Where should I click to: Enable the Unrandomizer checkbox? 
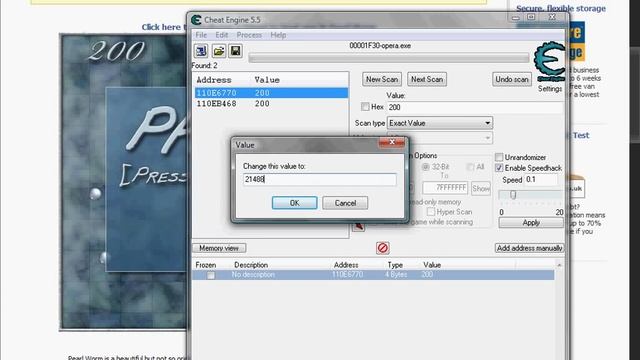click(499, 157)
